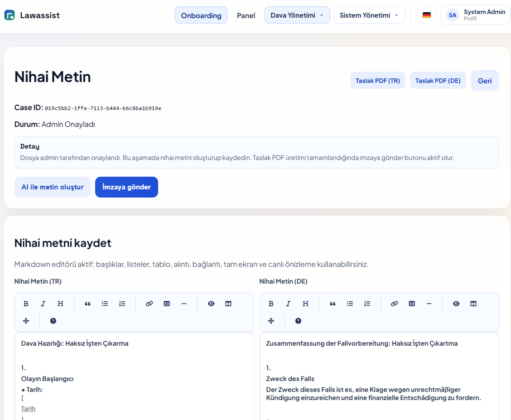Click Italic icon in DE editor toolbar
The image size is (511, 420).
click(x=288, y=304)
